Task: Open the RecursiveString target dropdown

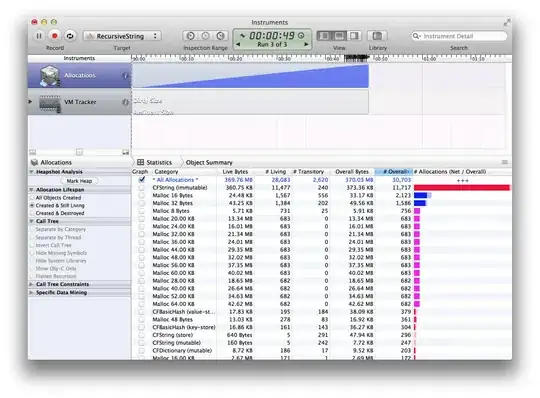Action: click(122, 36)
